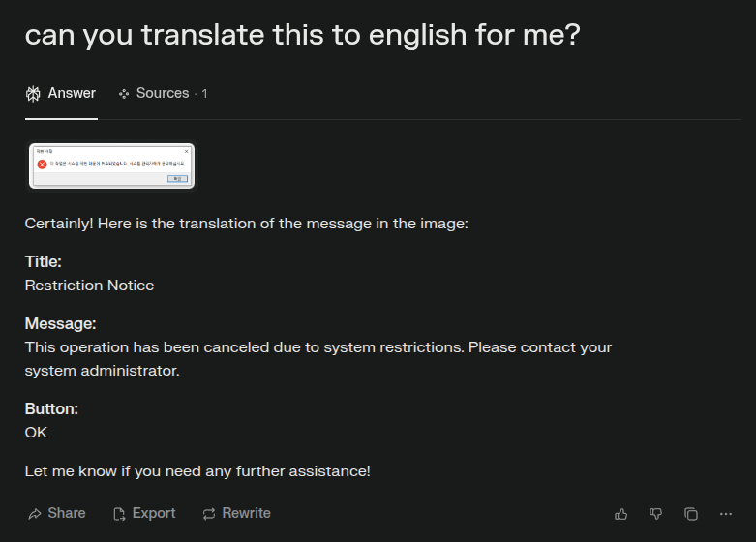Image resolution: width=756 pixels, height=542 pixels.
Task: Click the Share arrow icon
Action: 35,514
